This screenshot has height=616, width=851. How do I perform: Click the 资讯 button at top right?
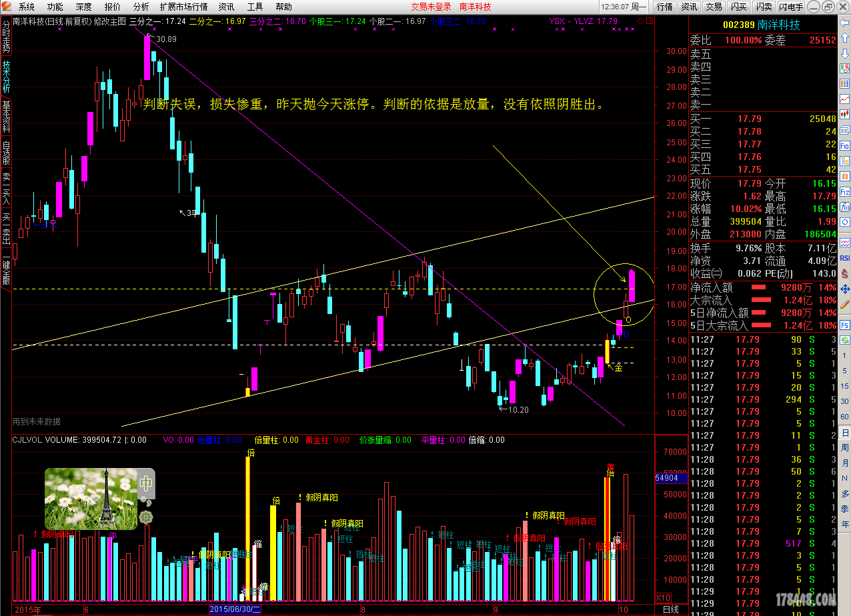(689, 7)
